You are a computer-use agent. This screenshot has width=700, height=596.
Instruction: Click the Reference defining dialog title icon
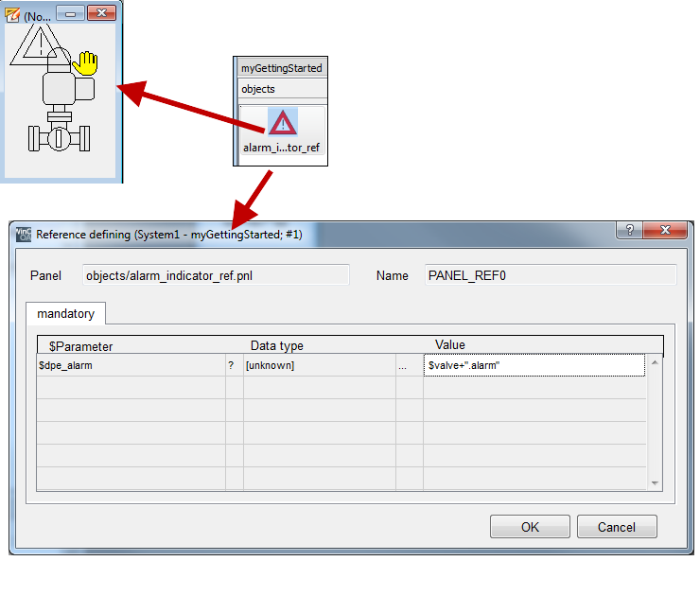(25, 234)
